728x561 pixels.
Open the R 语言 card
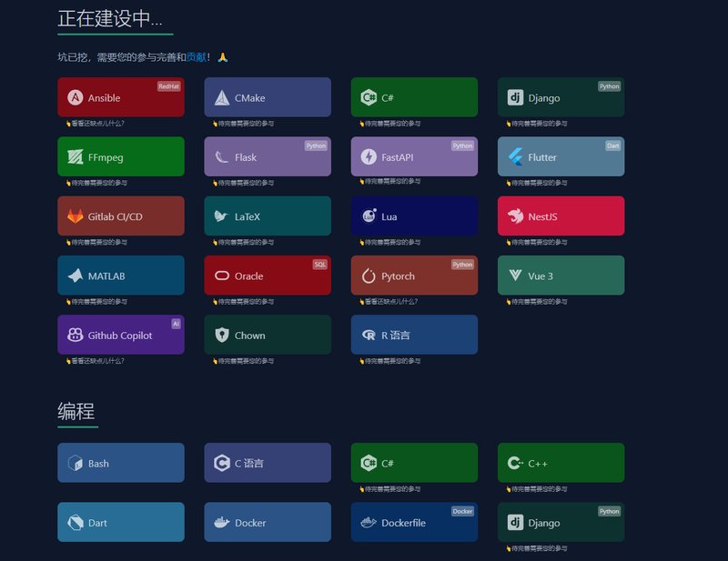click(414, 335)
